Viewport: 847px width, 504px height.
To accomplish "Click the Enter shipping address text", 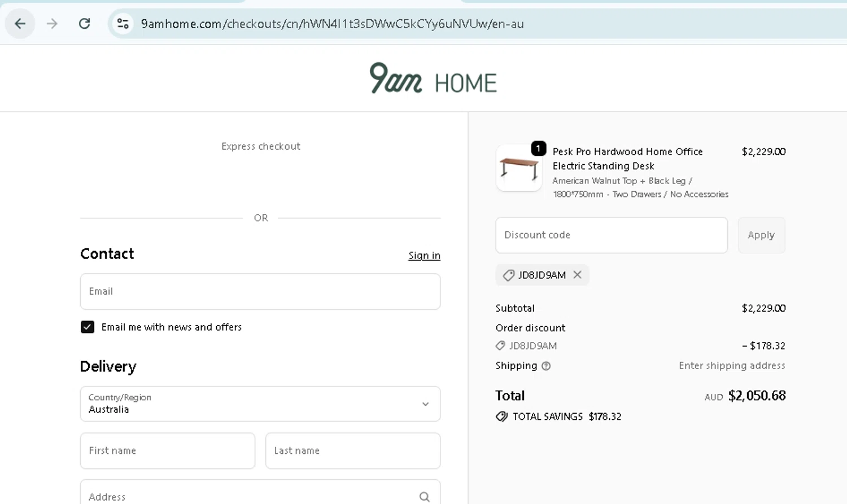I will 732,366.
